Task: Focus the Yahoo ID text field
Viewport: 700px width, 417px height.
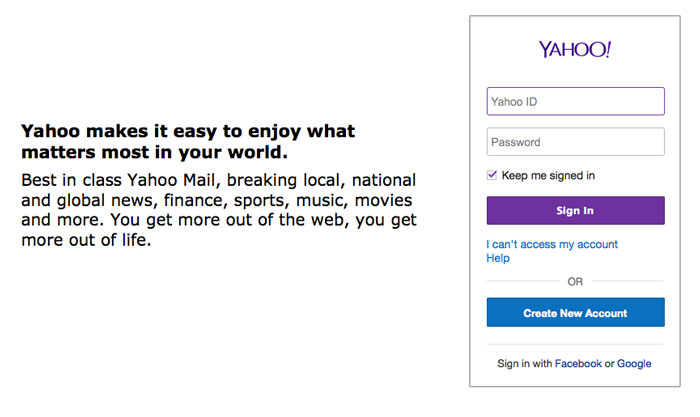Action: 575,101
